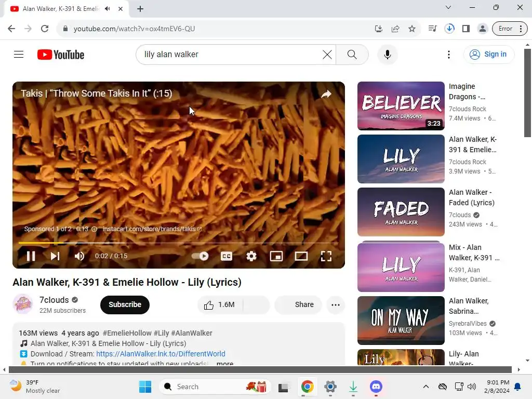The image size is (532, 399).
Task: Share this page via the address bar icon
Action: 395,29
